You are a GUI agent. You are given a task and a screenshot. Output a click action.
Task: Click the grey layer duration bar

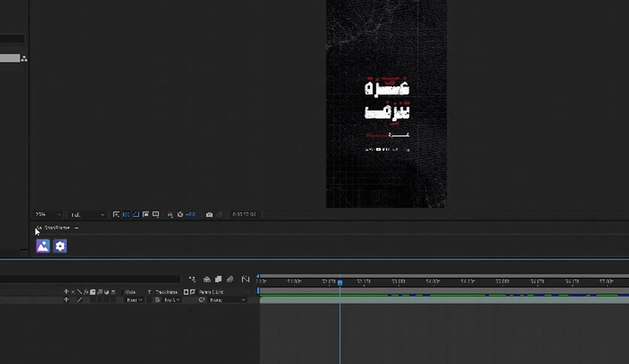pyautogui.click(x=444, y=300)
